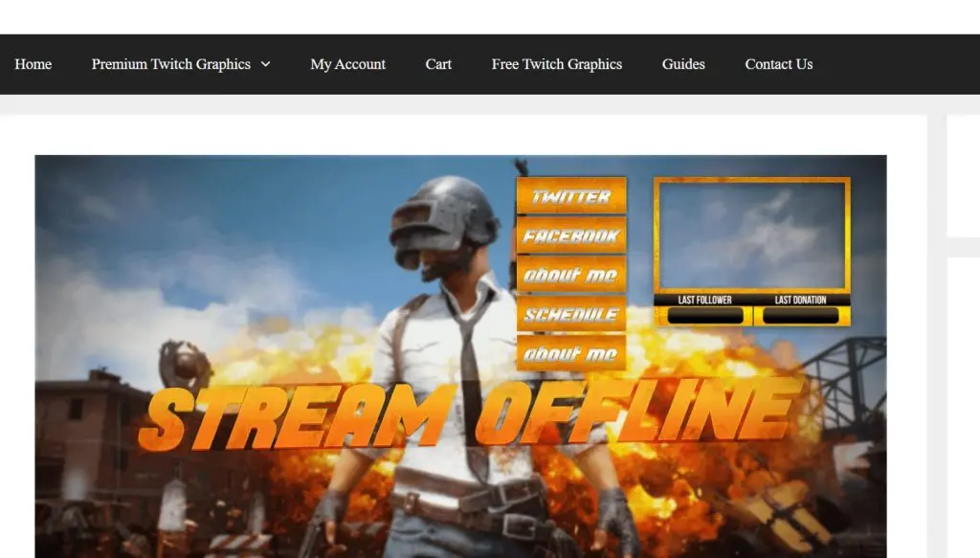Screen dimensions: 980x558
Task: Click the Last Donation name field
Action: (799, 315)
